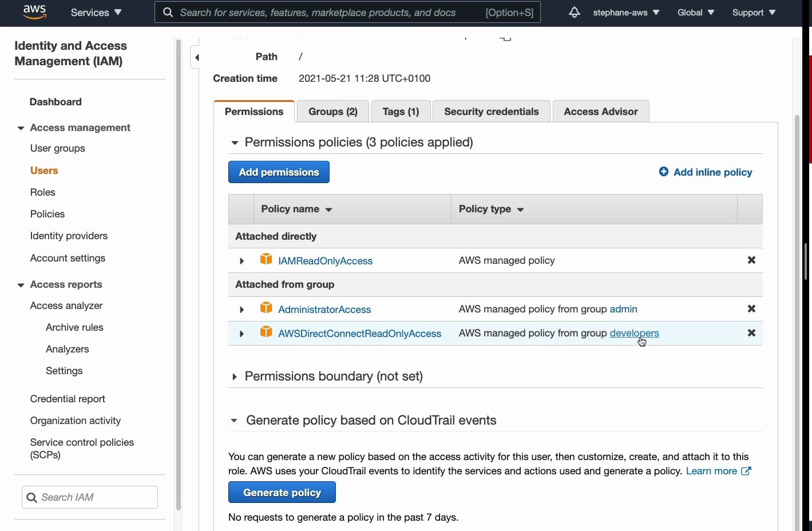Image resolution: width=812 pixels, height=531 pixels.
Task: Open the IAMReadOnlyAccess policy link
Action: [325, 261]
